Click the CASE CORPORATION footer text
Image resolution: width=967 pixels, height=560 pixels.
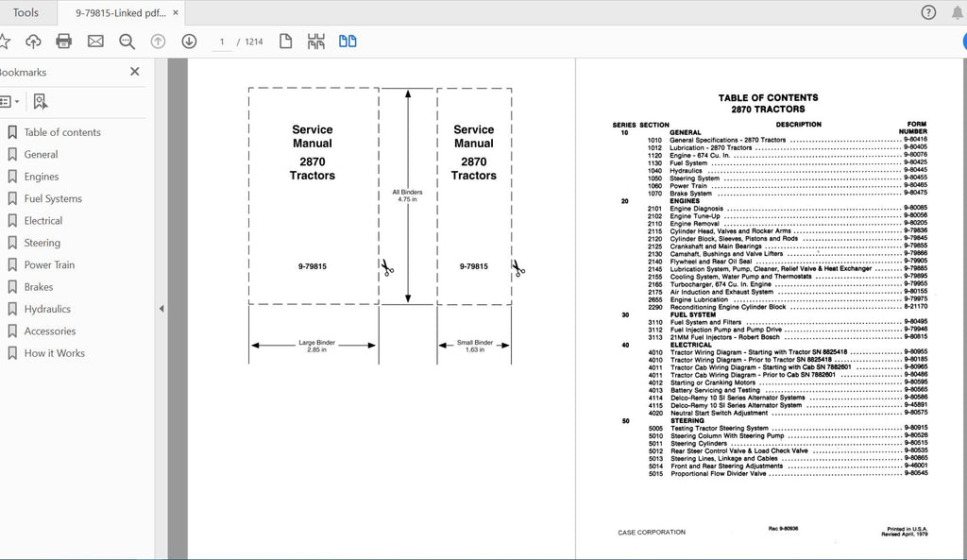(652, 533)
